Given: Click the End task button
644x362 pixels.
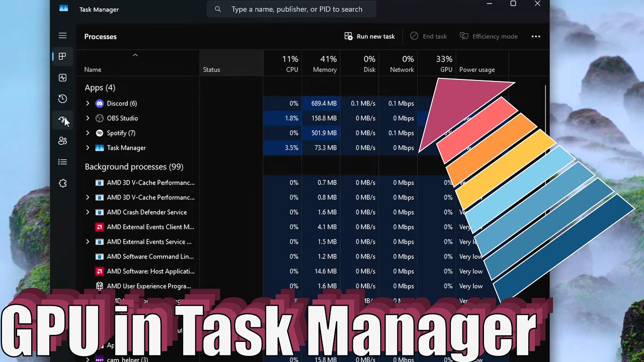Looking at the screenshot, I should tap(429, 36).
